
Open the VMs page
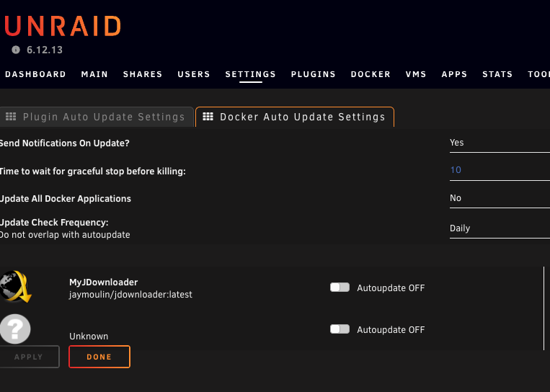(x=416, y=74)
